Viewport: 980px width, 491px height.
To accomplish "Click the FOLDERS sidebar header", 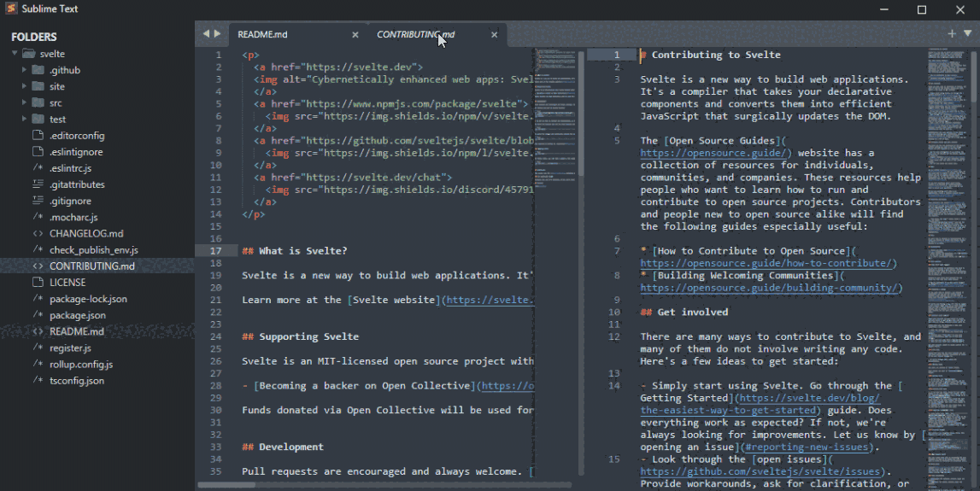I will (34, 37).
